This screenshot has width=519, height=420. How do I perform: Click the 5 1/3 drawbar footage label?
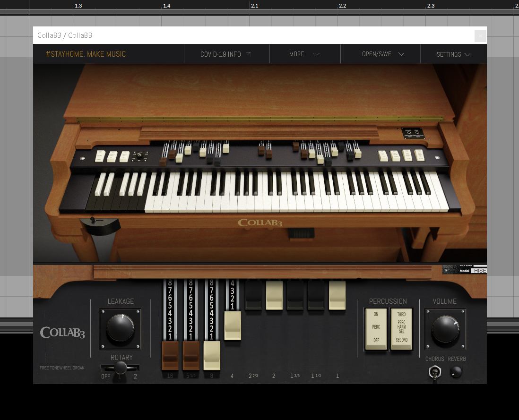point(191,376)
